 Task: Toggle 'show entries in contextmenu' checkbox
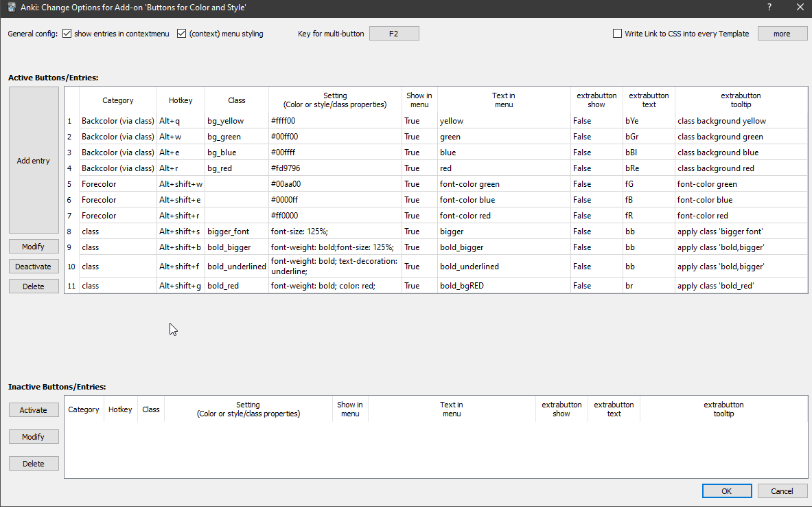(67, 34)
